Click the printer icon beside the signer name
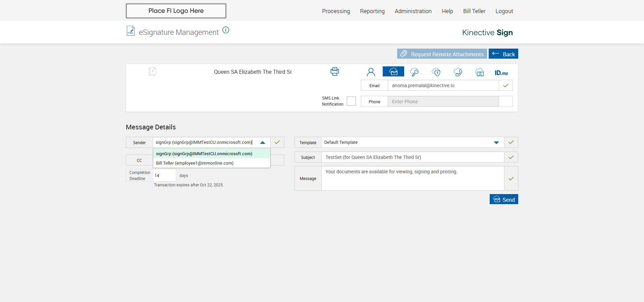644x302 pixels. click(x=334, y=71)
